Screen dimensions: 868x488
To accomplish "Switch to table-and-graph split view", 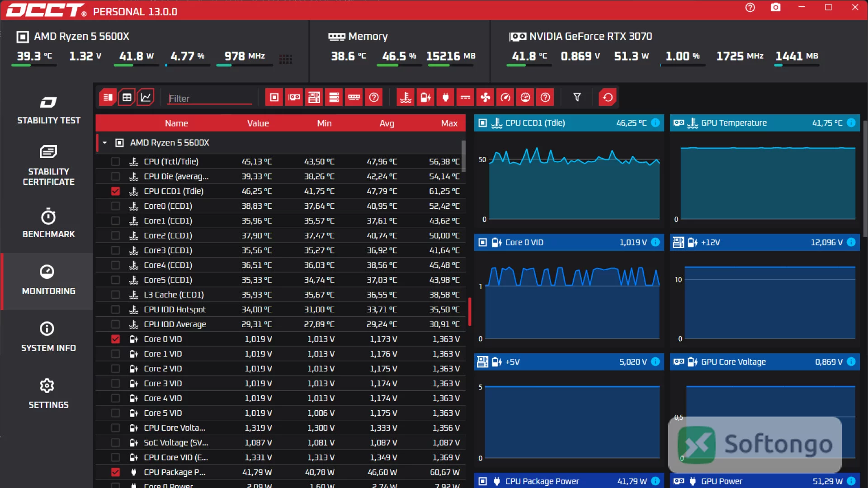I will 108,97.
